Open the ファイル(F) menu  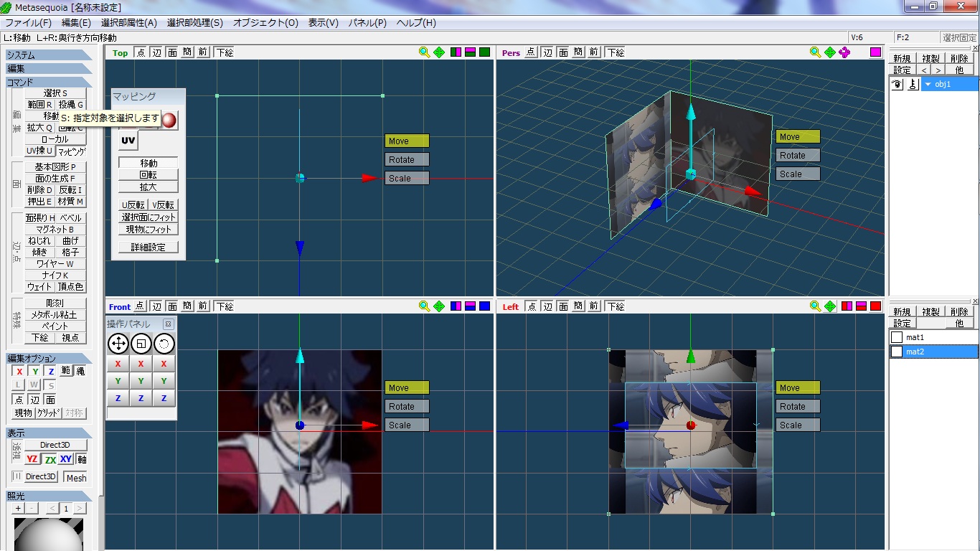pyautogui.click(x=29, y=23)
